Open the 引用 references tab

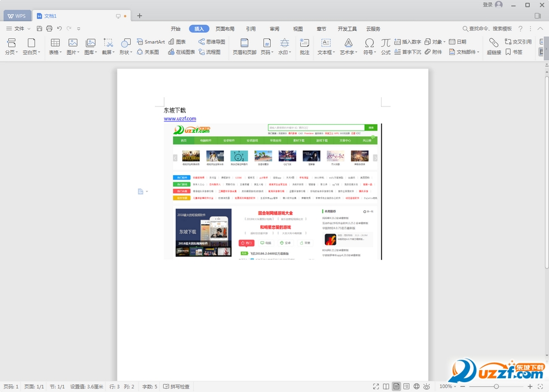click(251, 29)
